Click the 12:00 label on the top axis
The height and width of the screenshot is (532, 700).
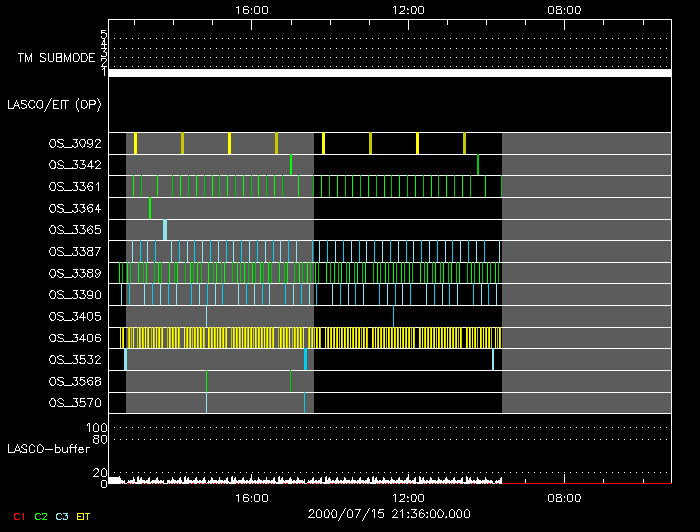(408, 9)
